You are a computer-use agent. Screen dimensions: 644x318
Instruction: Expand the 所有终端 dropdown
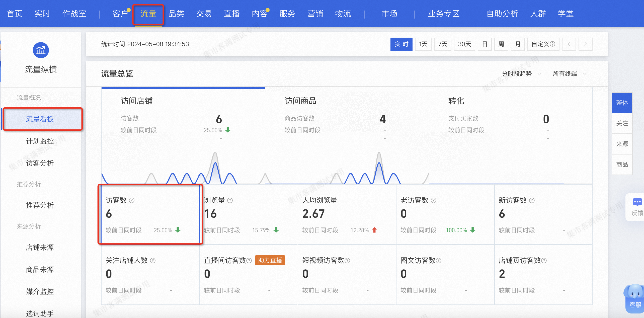coord(570,74)
